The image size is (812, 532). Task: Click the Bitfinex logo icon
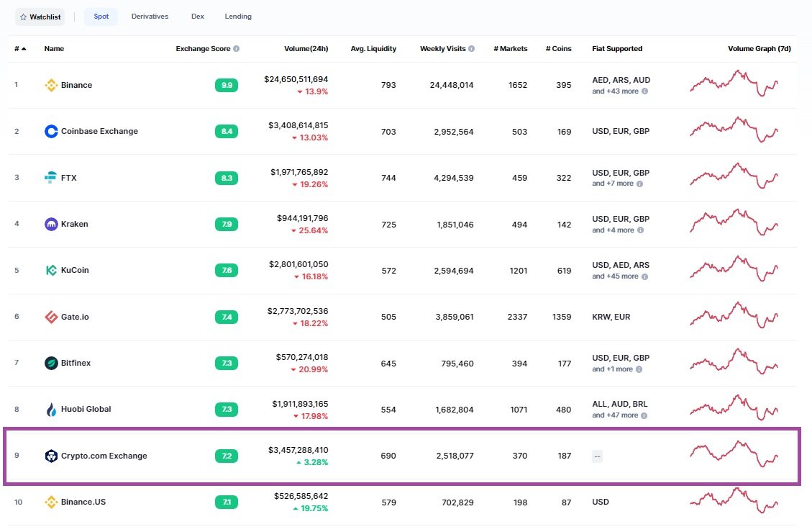coord(51,363)
